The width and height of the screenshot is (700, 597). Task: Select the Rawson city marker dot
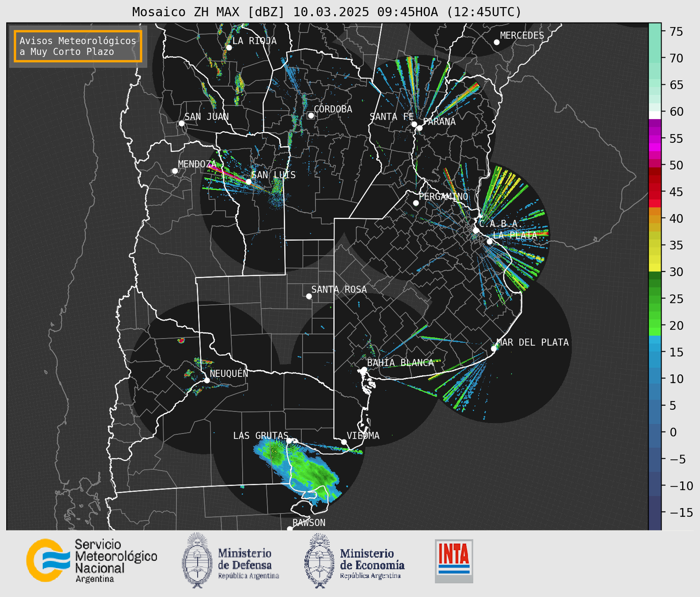point(290,528)
